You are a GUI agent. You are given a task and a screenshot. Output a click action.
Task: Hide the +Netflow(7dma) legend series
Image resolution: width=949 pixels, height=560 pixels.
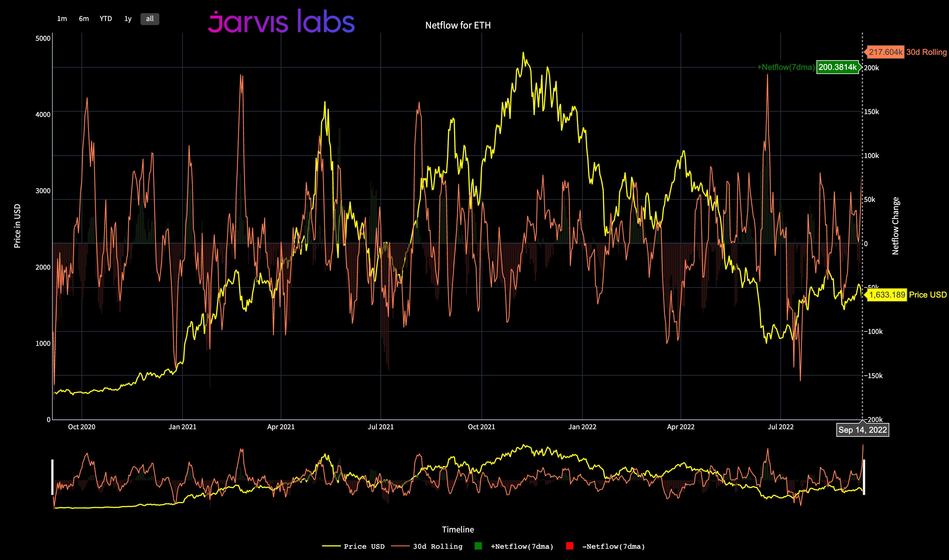point(522,547)
